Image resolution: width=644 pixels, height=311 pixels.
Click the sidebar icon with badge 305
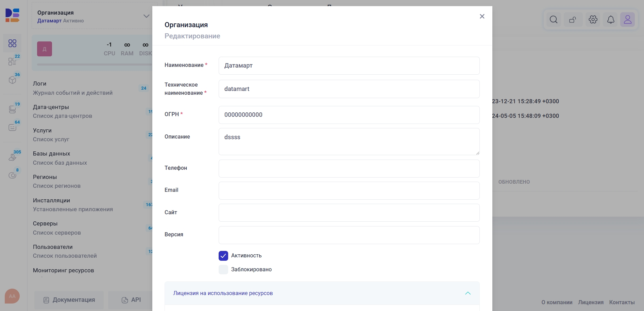[x=12, y=157]
